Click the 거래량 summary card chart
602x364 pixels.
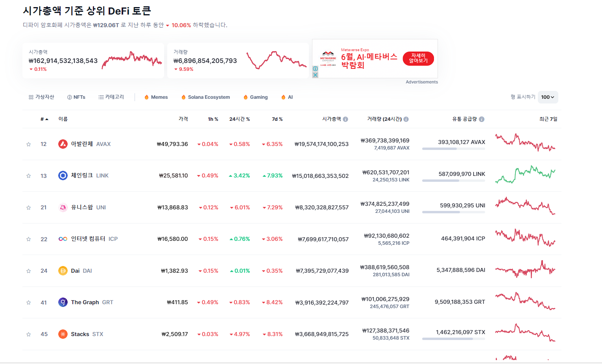click(277, 60)
